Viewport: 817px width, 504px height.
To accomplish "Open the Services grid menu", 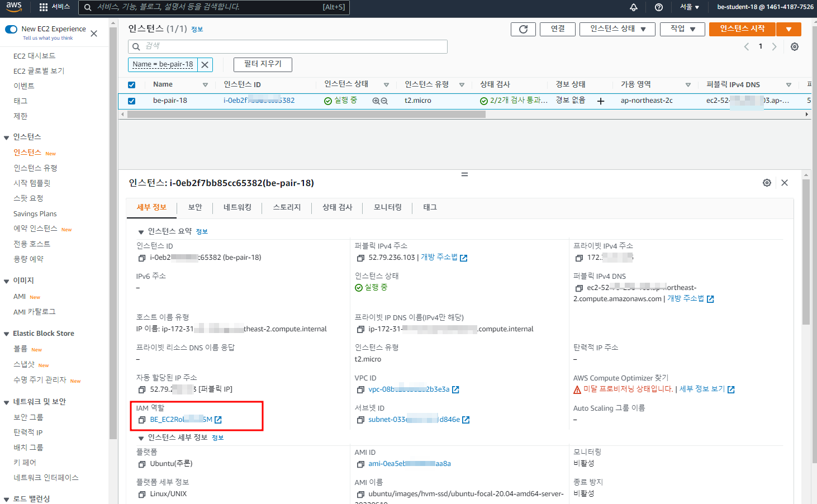I will (55, 7).
